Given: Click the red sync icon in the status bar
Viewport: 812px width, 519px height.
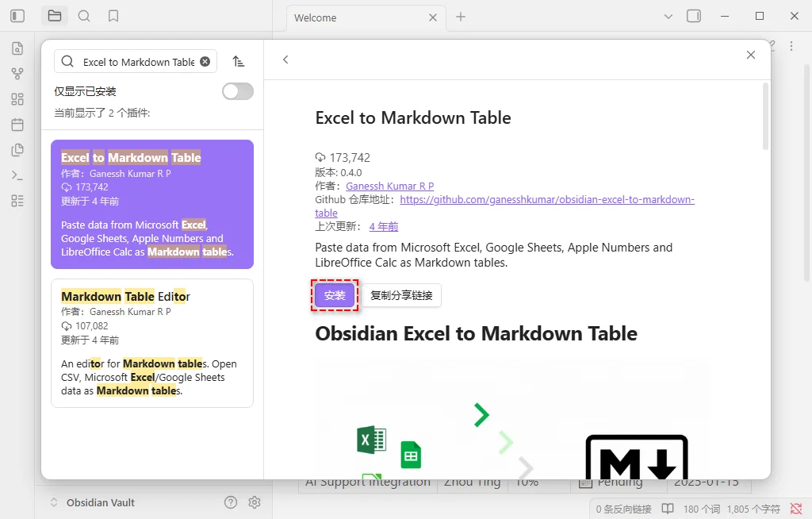Looking at the screenshot, I should [797, 509].
